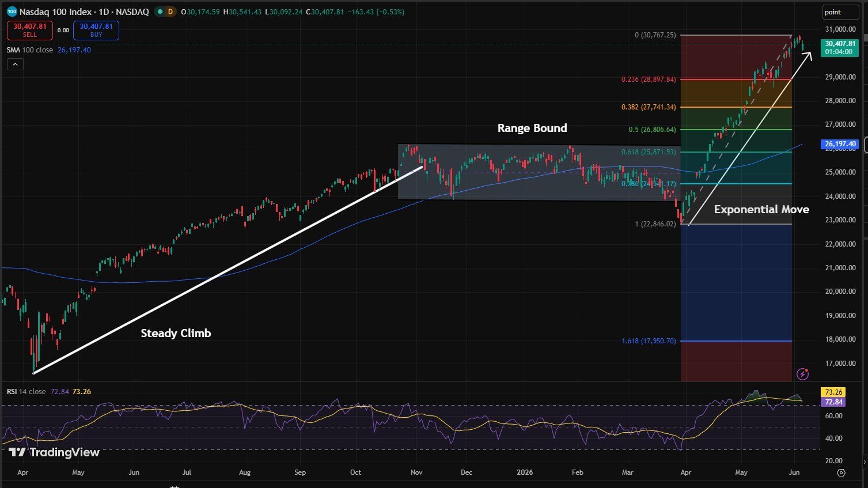Click the blue SMA price tag 26,197.40

point(840,144)
